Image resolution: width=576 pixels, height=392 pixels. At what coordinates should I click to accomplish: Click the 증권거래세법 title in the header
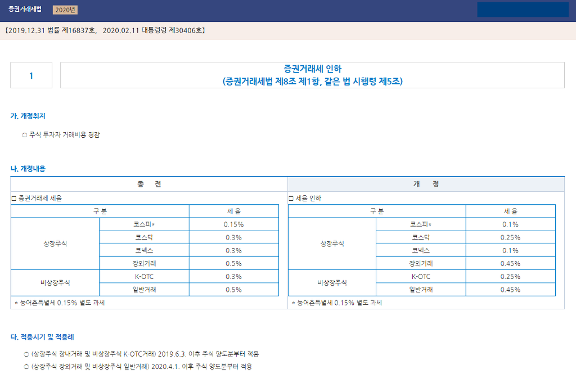tap(25, 9)
